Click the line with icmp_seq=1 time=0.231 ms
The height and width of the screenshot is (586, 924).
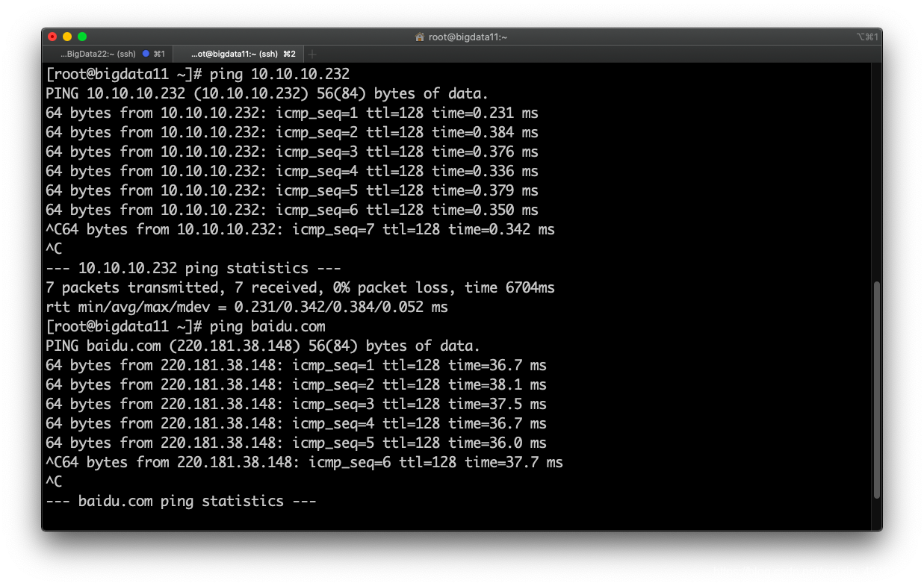[x=292, y=113]
